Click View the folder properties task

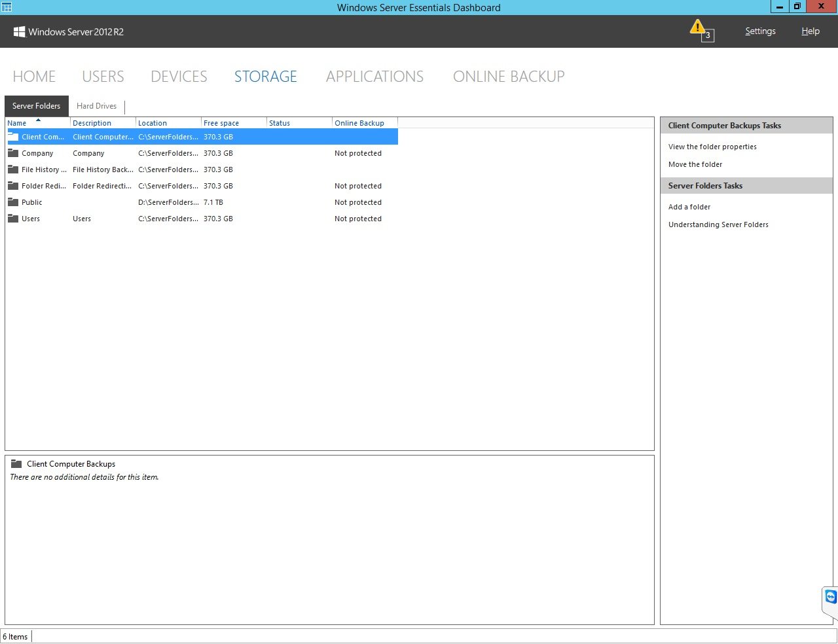pyautogui.click(x=712, y=147)
